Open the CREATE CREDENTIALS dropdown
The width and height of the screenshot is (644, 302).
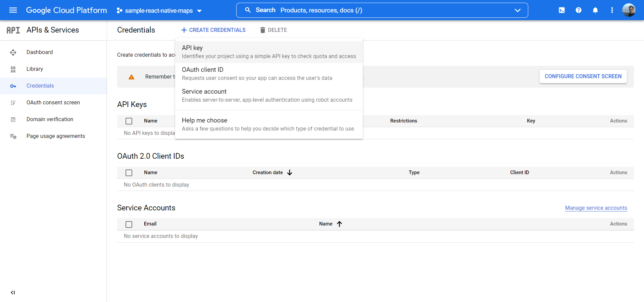point(213,30)
